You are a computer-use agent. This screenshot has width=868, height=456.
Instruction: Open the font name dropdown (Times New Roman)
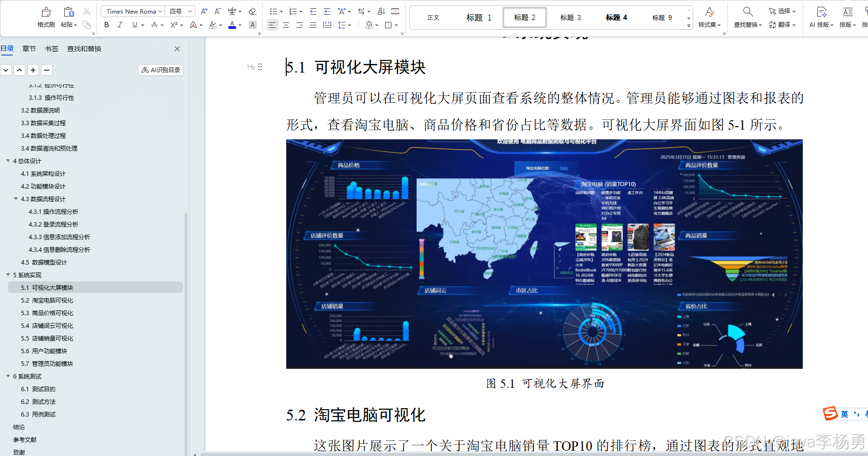click(161, 11)
